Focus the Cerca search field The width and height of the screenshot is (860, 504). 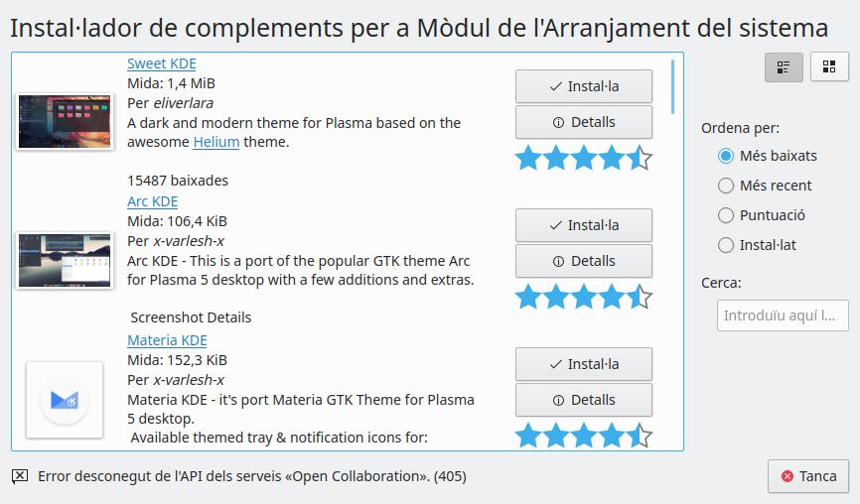click(783, 315)
